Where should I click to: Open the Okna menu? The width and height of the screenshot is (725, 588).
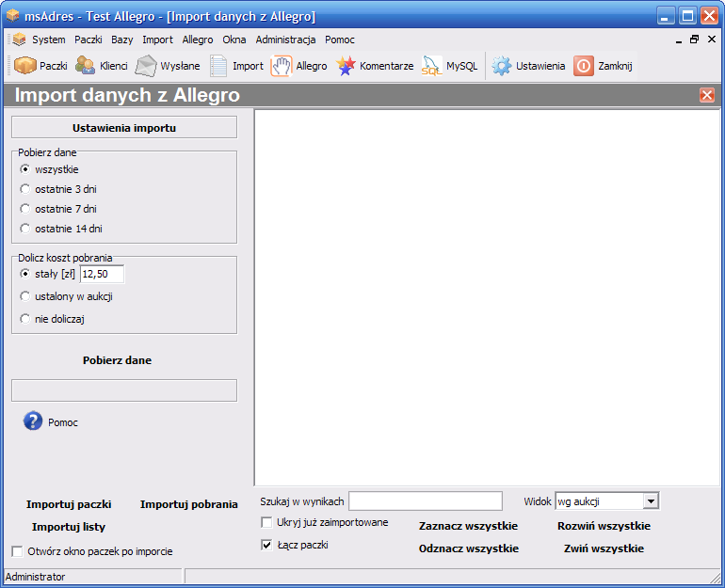pyautogui.click(x=234, y=40)
